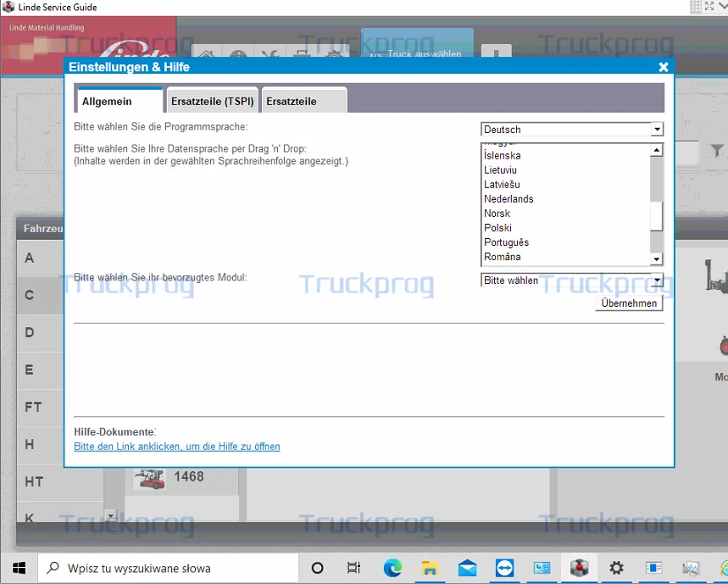Open Task View on the taskbar
Viewport: 728px width, 584px height.
pyautogui.click(x=353, y=568)
